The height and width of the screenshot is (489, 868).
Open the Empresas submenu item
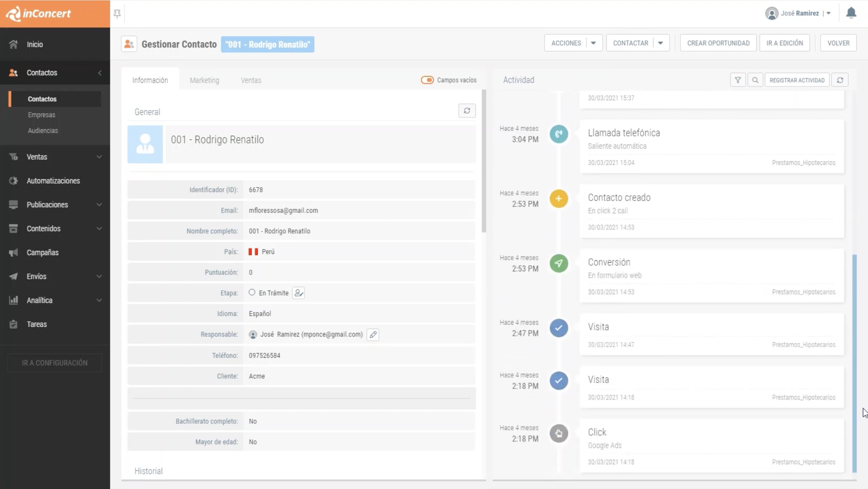coord(42,115)
